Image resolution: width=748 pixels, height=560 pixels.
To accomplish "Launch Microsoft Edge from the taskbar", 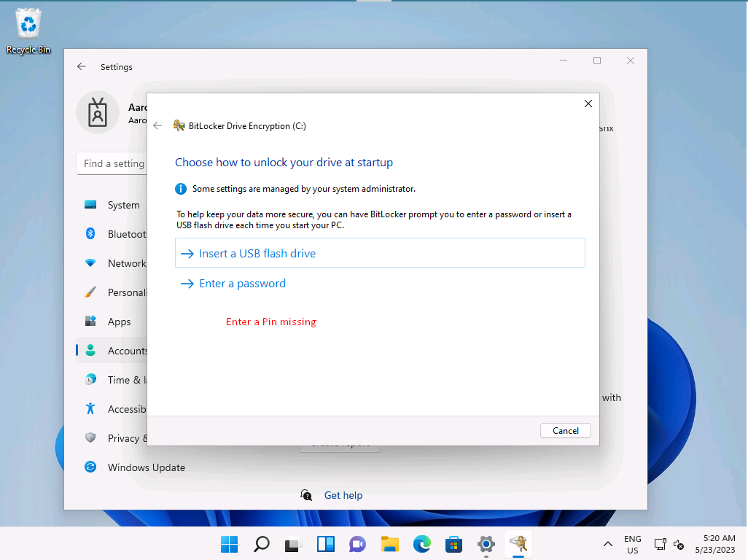I will pos(421,544).
